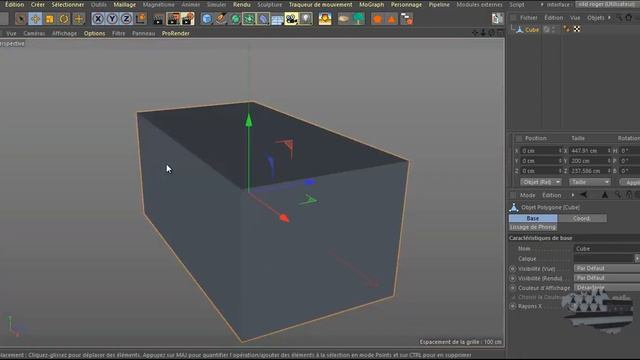Open the spline pen tool
The width and height of the screenshot is (640, 360).
tap(221, 19)
